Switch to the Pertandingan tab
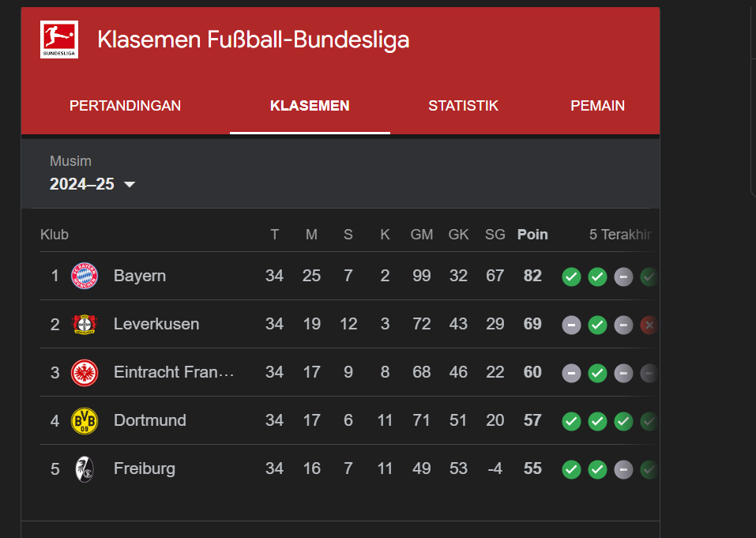The height and width of the screenshot is (538, 756). tap(126, 106)
